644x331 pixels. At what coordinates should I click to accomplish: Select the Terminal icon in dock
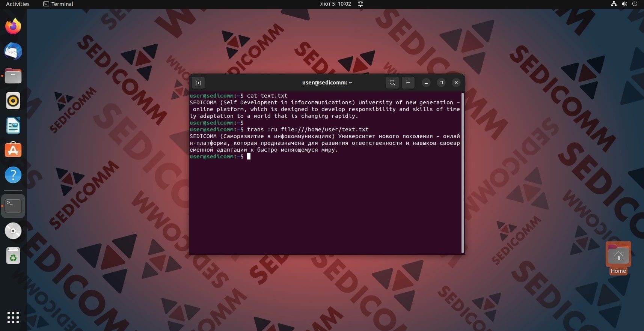[x=13, y=206]
